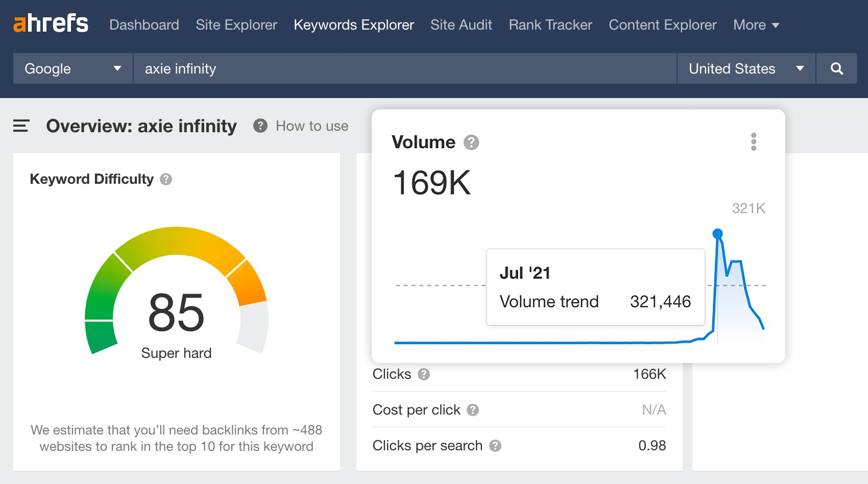
Task: Click the Volume help icon
Action: click(x=470, y=142)
